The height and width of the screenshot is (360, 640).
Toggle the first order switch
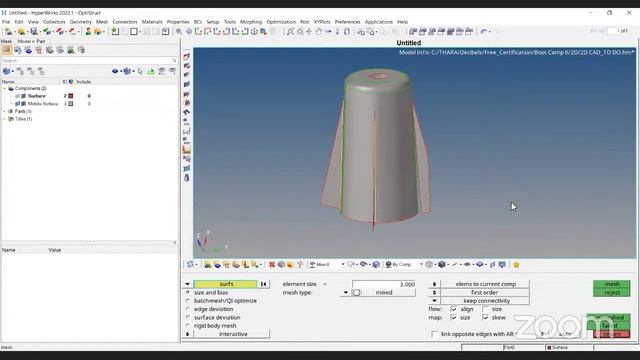point(434,293)
